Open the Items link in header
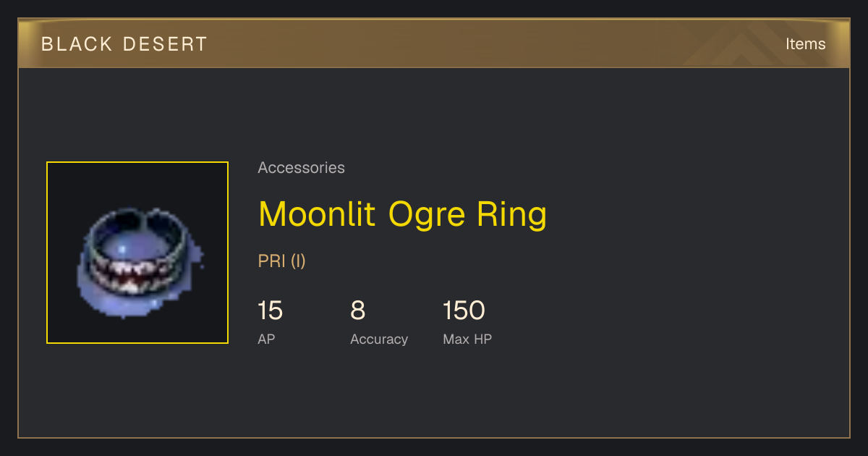 [805, 44]
